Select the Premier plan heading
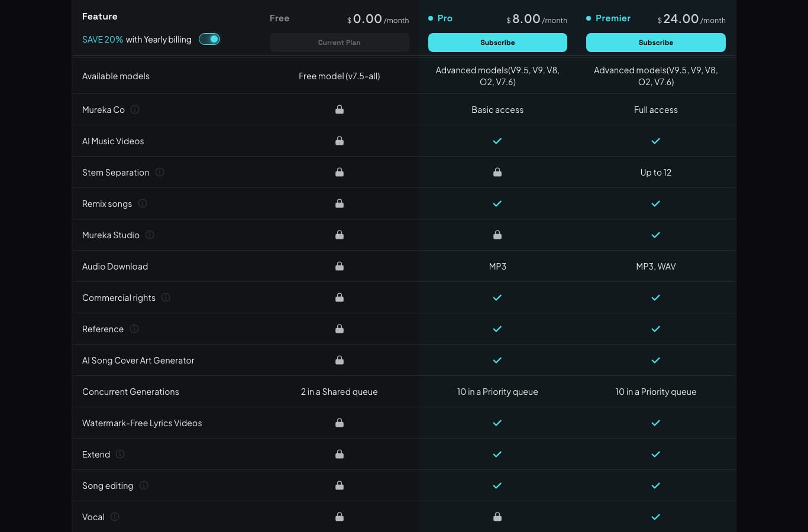The image size is (808, 532). [613, 18]
